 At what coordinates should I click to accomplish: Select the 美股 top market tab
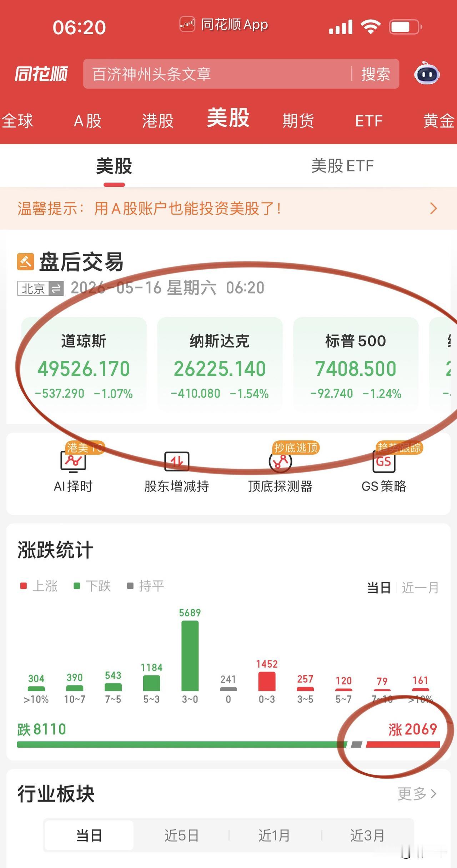tap(228, 118)
